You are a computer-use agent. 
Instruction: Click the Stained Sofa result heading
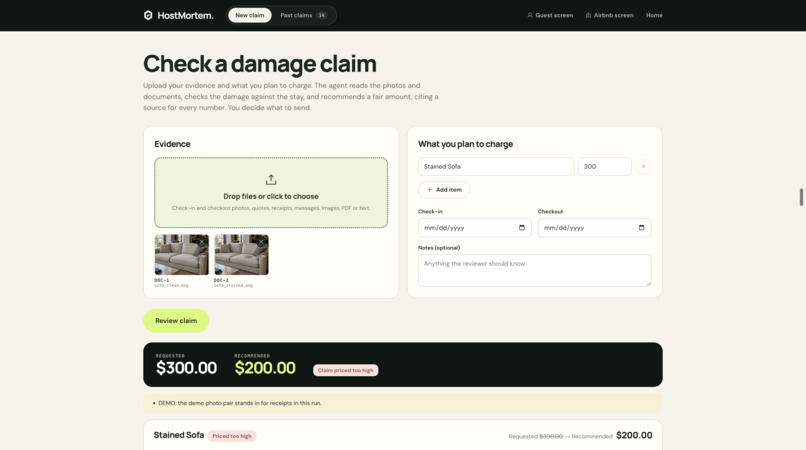click(x=178, y=435)
